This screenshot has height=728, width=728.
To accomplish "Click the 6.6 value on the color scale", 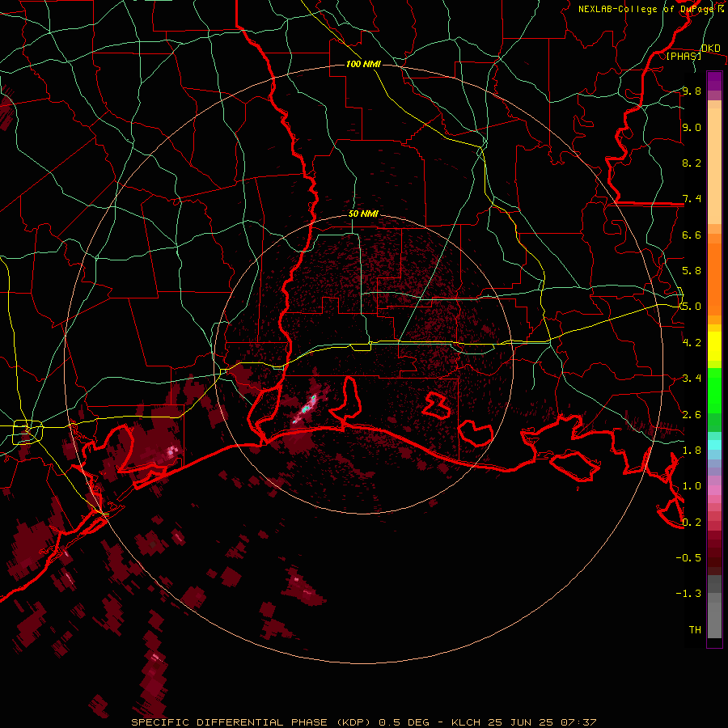I will coord(692,235).
